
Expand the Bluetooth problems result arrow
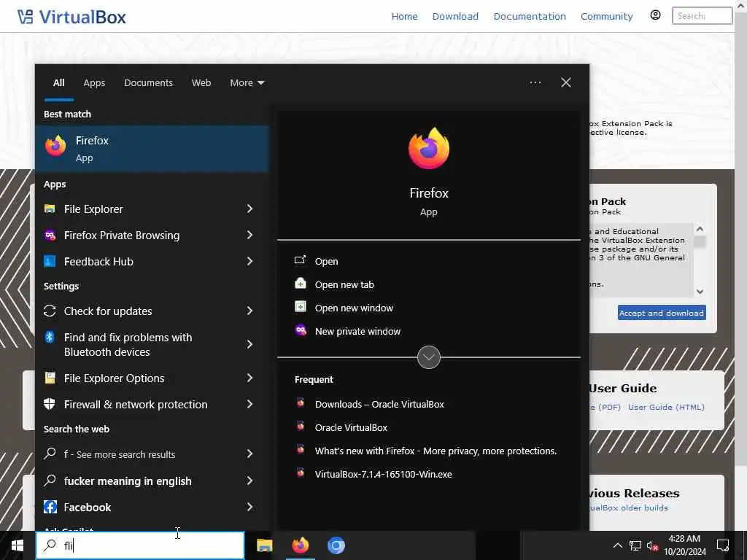[x=249, y=344]
